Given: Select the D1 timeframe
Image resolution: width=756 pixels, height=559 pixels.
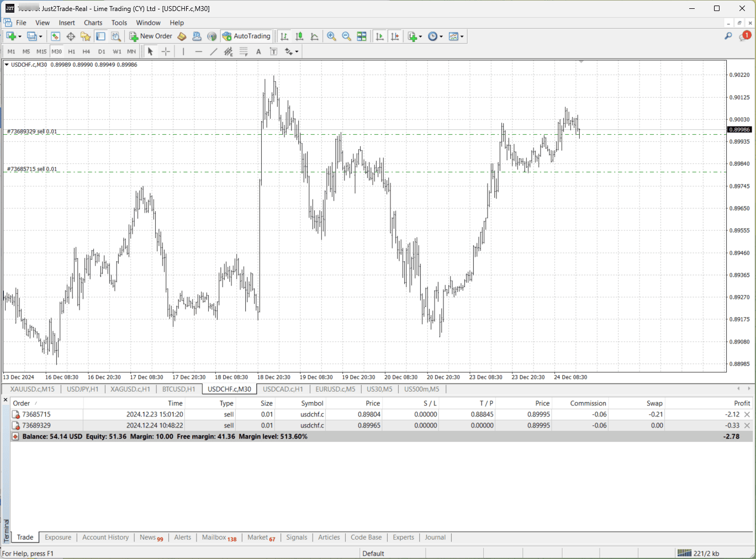Looking at the screenshot, I should point(102,51).
